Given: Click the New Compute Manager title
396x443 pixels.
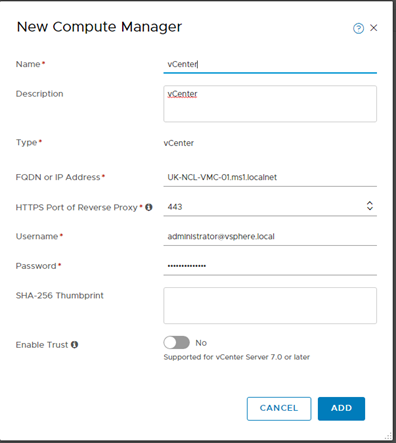Looking at the screenshot, I should click(x=99, y=27).
